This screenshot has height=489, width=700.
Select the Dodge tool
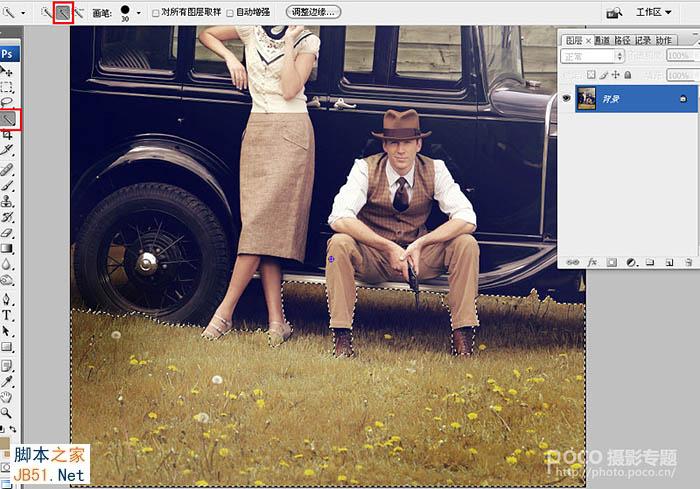click(7, 280)
